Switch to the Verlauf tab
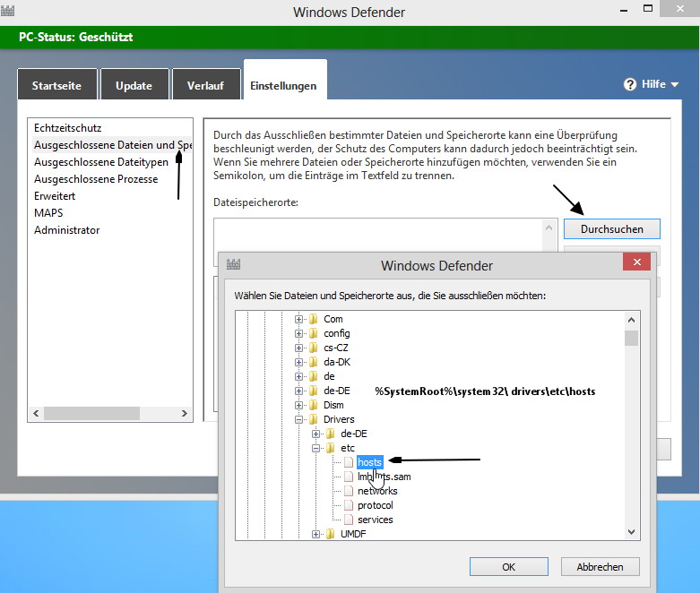The width and height of the screenshot is (700, 593). [206, 85]
